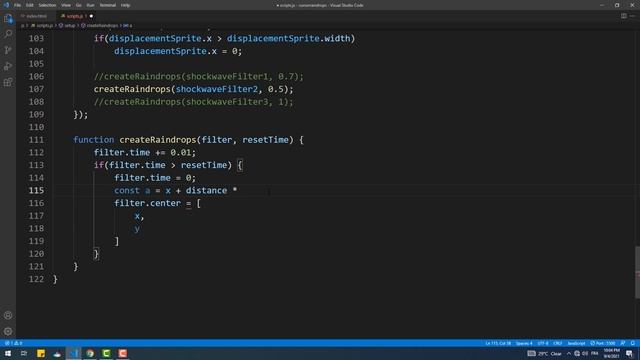Click 'resetTime' parameter on line 111
Screen dimensions: 640x360
point(265,140)
